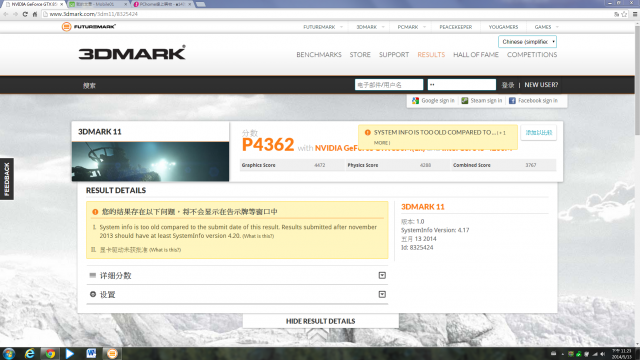This screenshot has width=640, height=360.
Task: Click the Futuremark logo icon
Action: click(x=66, y=27)
